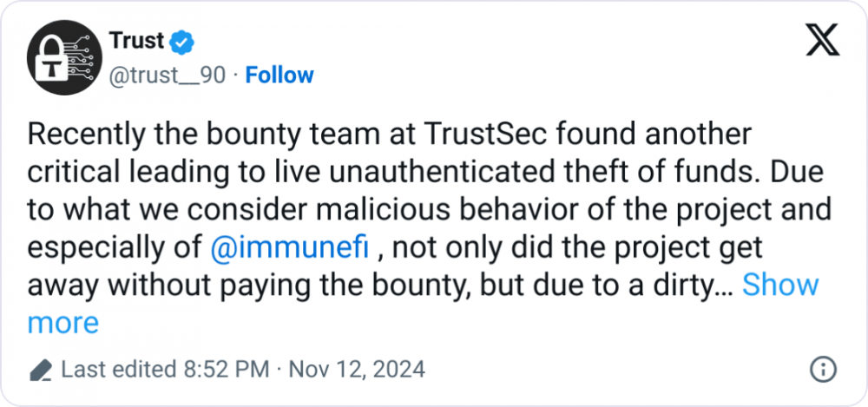Click the @trust__90 handle
This screenshot has width=868, height=407.
pyautogui.click(x=168, y=75)
